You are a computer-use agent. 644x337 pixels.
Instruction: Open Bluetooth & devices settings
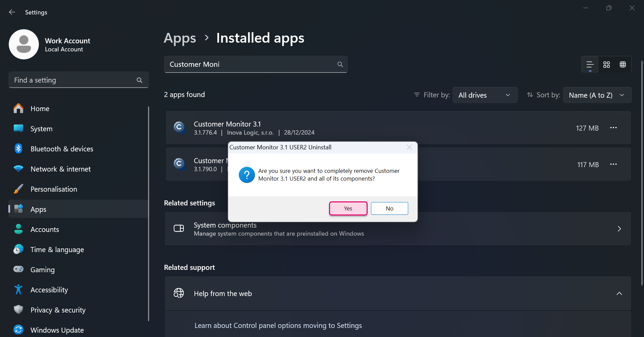pyautogui.click(x=78, y=149)
